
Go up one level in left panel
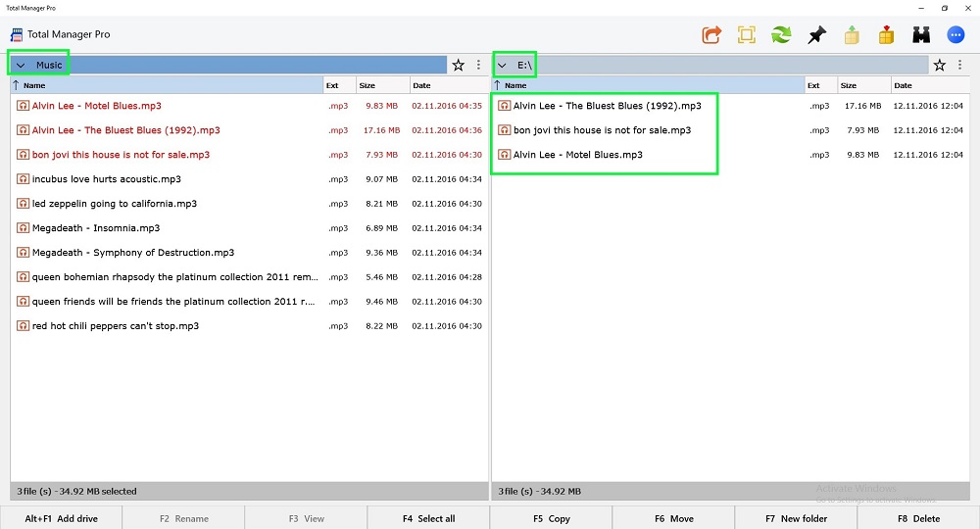[x=17, y=85]
